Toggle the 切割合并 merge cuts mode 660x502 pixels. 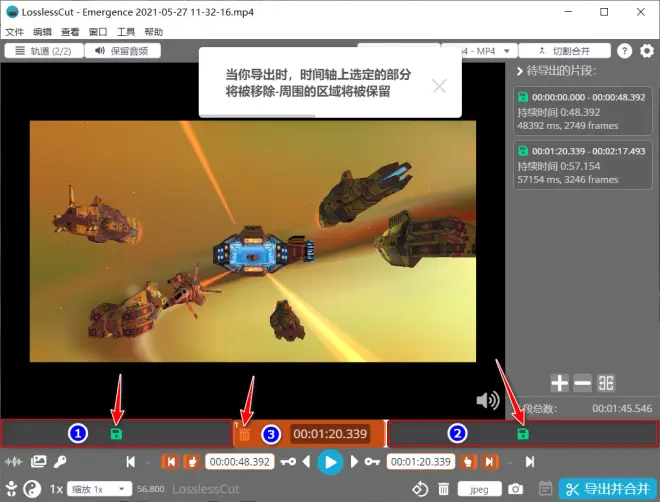[x=564, y=51]
